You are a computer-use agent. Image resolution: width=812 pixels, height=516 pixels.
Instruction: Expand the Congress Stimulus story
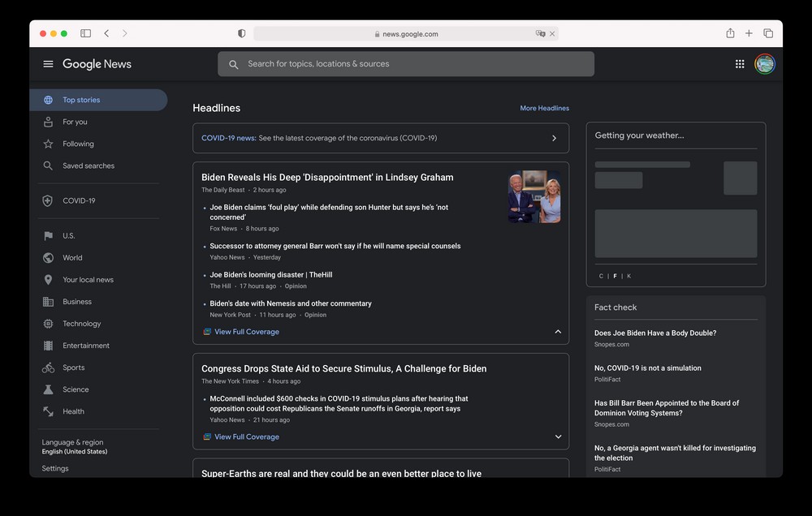[558, 436]
